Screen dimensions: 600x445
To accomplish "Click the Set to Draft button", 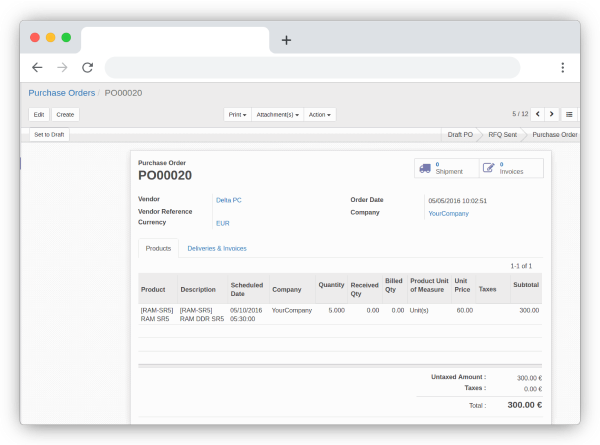I will coord(49,135).
